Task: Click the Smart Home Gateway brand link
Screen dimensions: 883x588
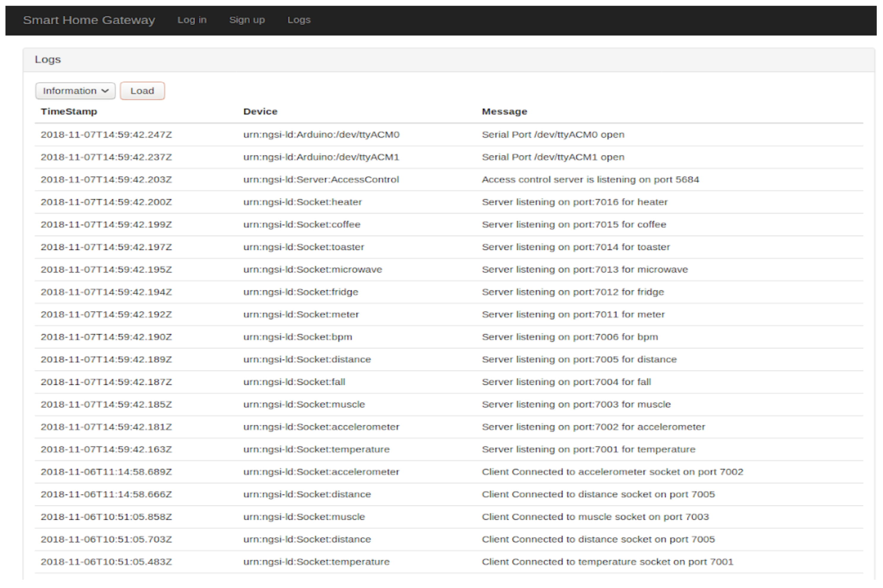Action: coord(89,20)
